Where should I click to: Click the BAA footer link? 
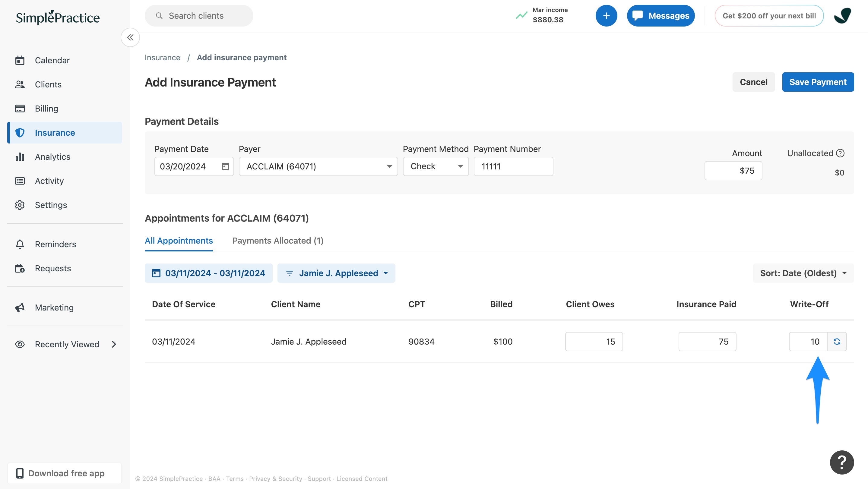214,478
